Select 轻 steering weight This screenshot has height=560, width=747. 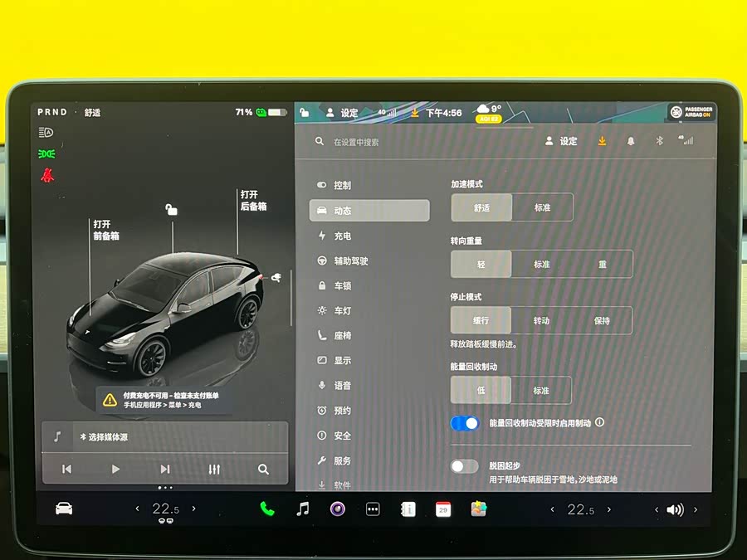tap(481, 265)
